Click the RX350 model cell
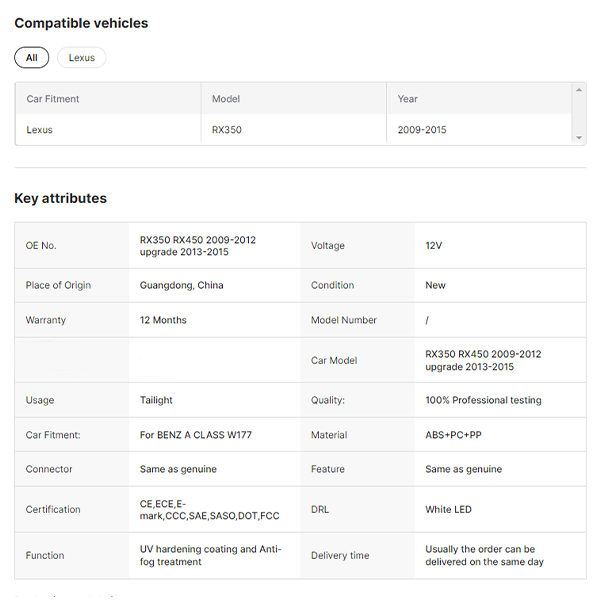This screenshot has height=600, width=600. point(227,130)
